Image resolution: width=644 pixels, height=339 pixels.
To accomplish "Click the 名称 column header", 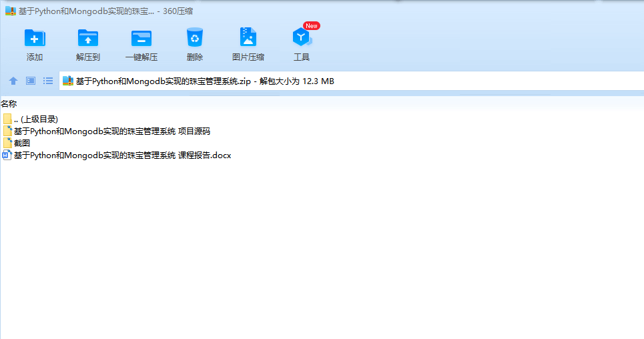I will click(x=9, y=104).
